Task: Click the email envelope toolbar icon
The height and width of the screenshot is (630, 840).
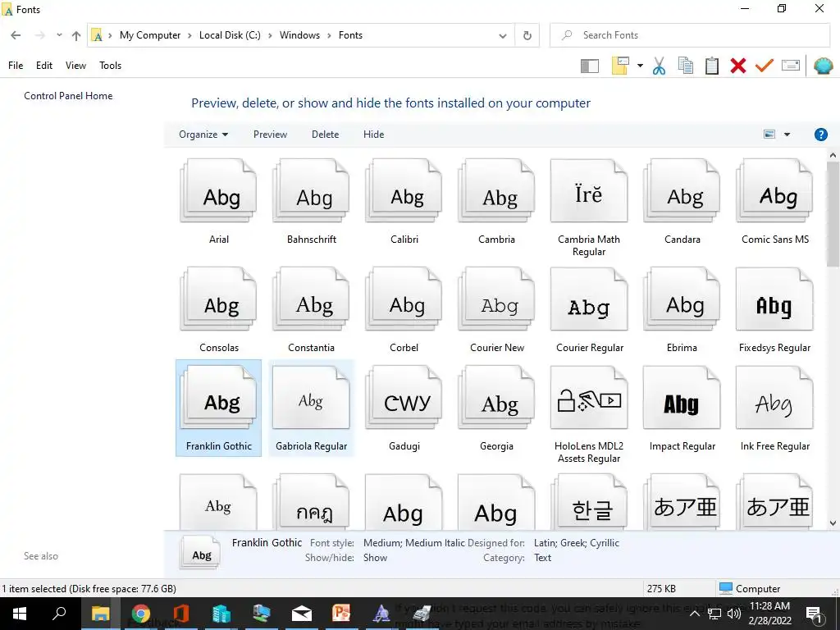Action: 791,66
